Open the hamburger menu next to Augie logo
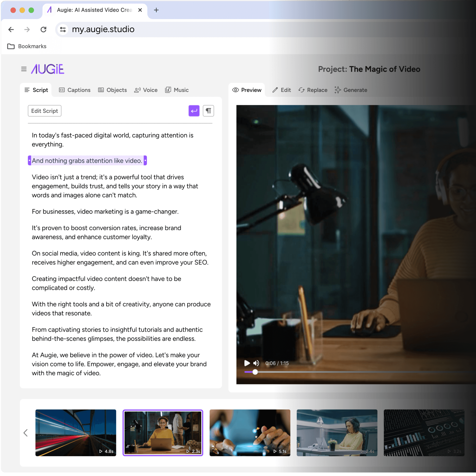 tap(24, 69)
